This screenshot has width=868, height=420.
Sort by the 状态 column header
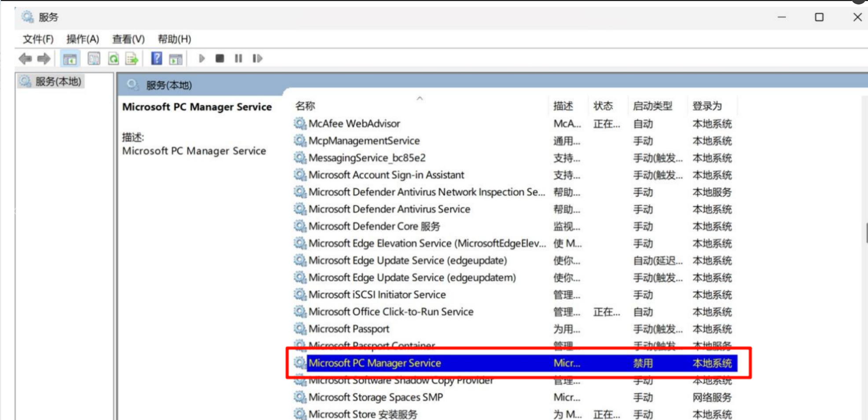tap(603, 106)
